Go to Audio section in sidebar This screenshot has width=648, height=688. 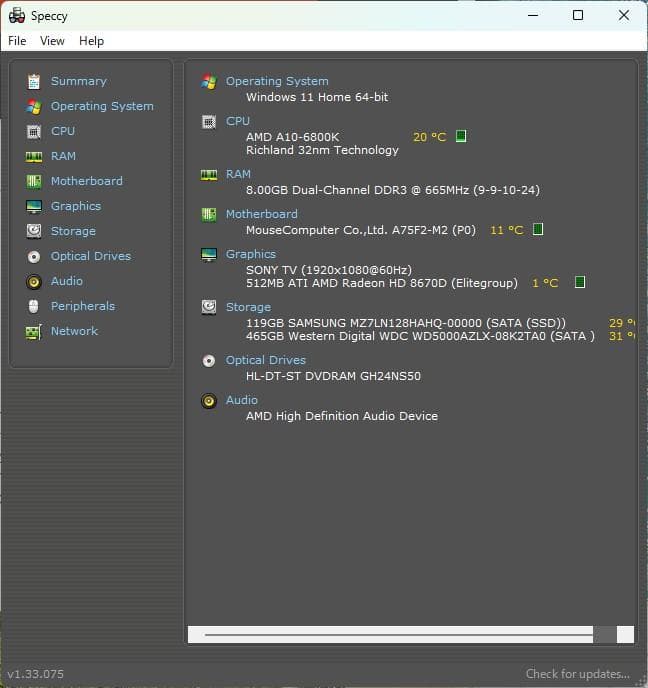(x=67, y=281)
